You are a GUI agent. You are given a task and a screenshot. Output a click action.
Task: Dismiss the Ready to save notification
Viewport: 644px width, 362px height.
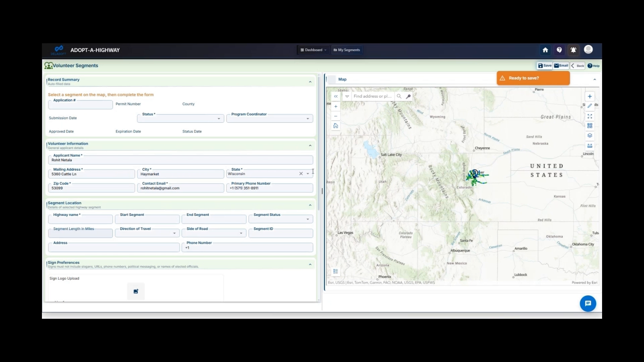(x=533, y=78)
